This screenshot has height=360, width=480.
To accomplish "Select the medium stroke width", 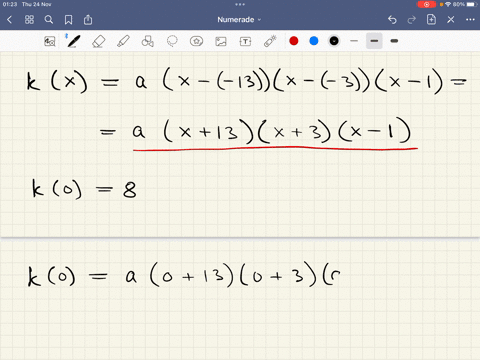I will coord(374,41).
